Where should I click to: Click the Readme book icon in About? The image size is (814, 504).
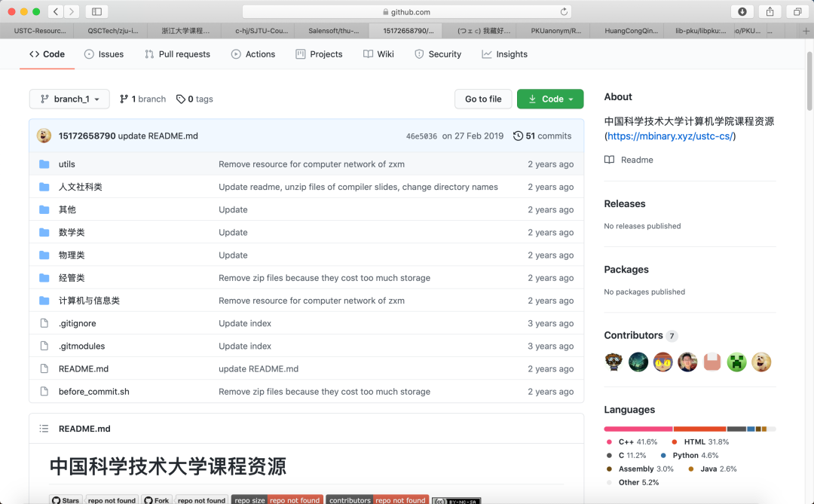coord(610,160)
